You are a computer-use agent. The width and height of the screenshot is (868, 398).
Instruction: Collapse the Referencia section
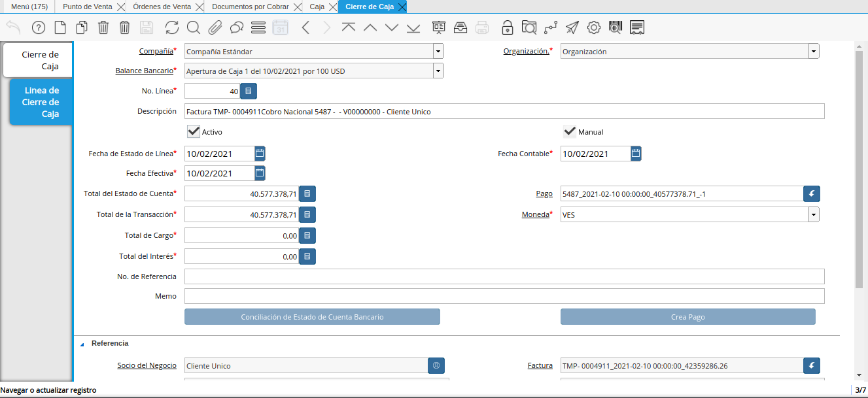click(82, 344)
